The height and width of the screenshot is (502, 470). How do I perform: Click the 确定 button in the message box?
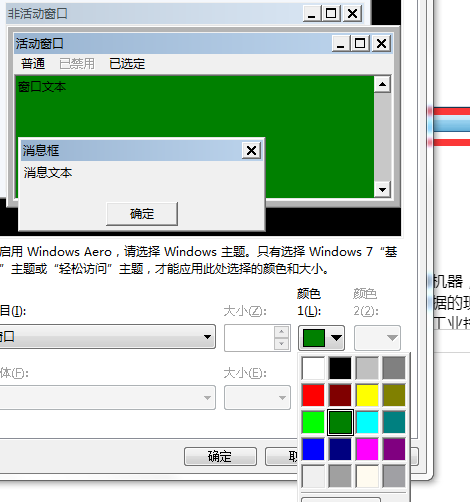(142, 214)
